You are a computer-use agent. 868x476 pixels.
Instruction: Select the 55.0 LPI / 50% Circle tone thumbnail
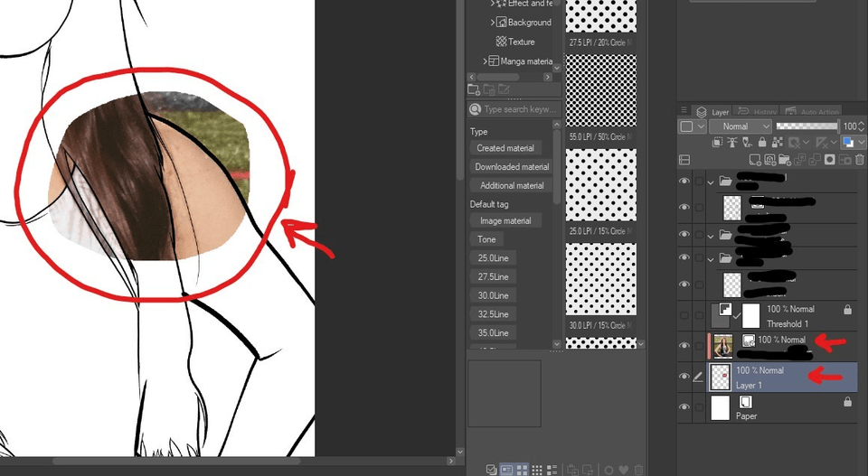coord(600,90)
